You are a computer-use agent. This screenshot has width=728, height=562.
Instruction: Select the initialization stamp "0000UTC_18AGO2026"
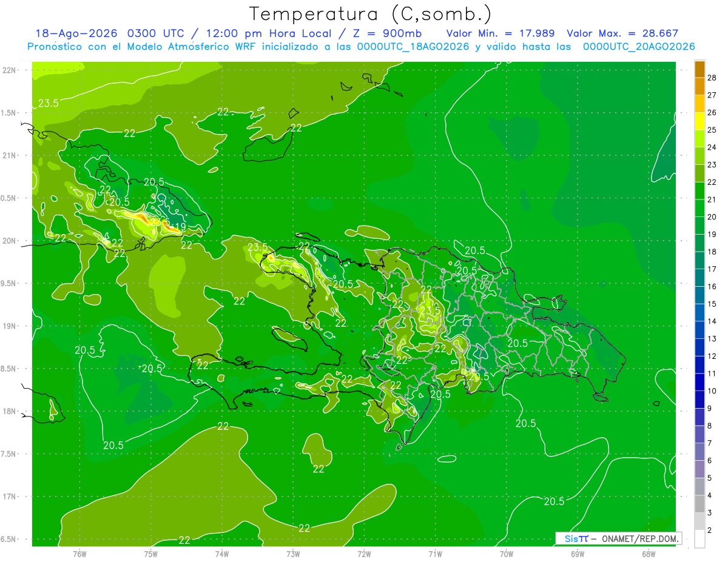coord(413,47)
